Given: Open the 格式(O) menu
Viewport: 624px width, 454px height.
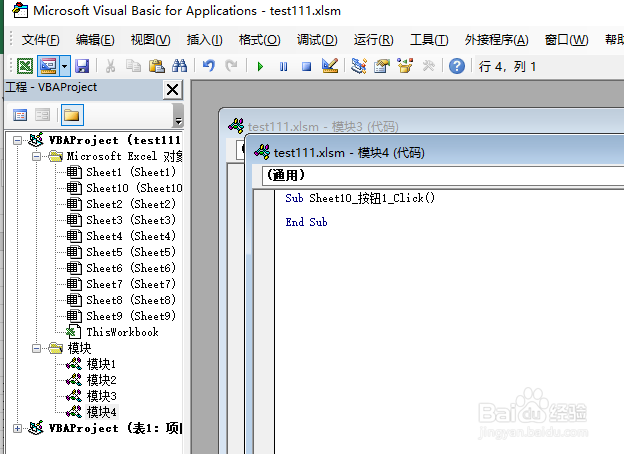Looking at the screenshot, I should point(259,40).
